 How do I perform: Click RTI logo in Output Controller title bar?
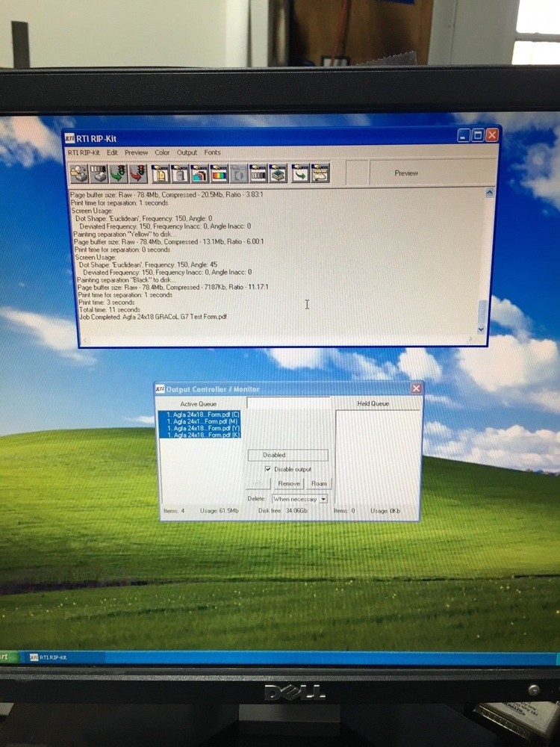click(x=160, y=388)
